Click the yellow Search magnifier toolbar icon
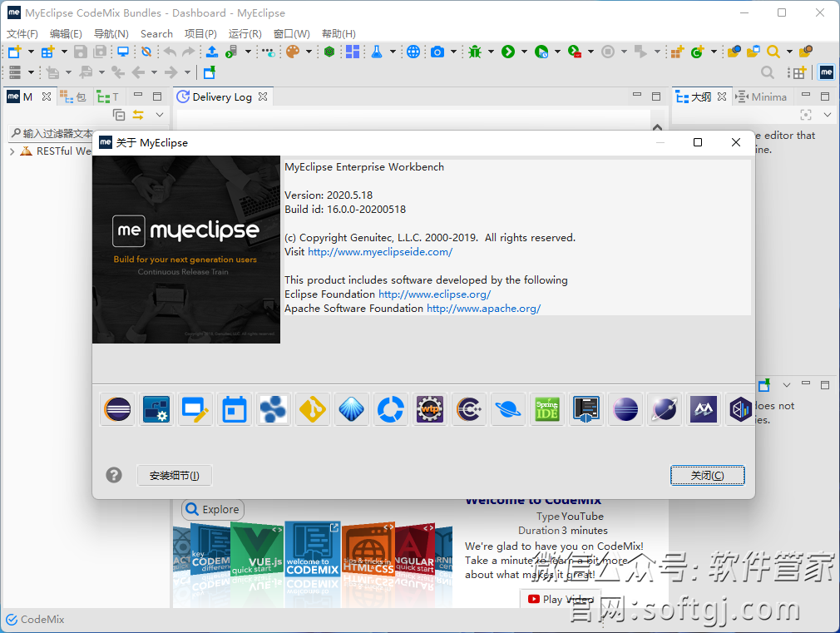 click(773, 52)
